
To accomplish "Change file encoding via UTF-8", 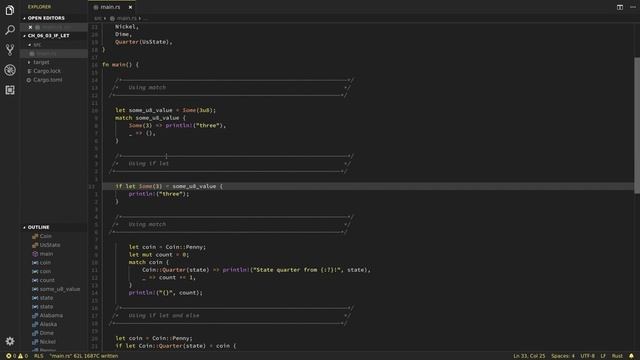I will pos(587,356).
